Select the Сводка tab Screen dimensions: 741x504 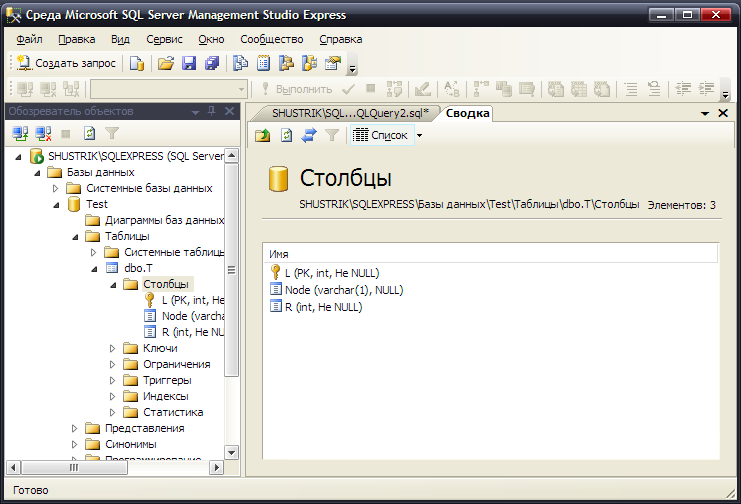(x=467, y=113)
